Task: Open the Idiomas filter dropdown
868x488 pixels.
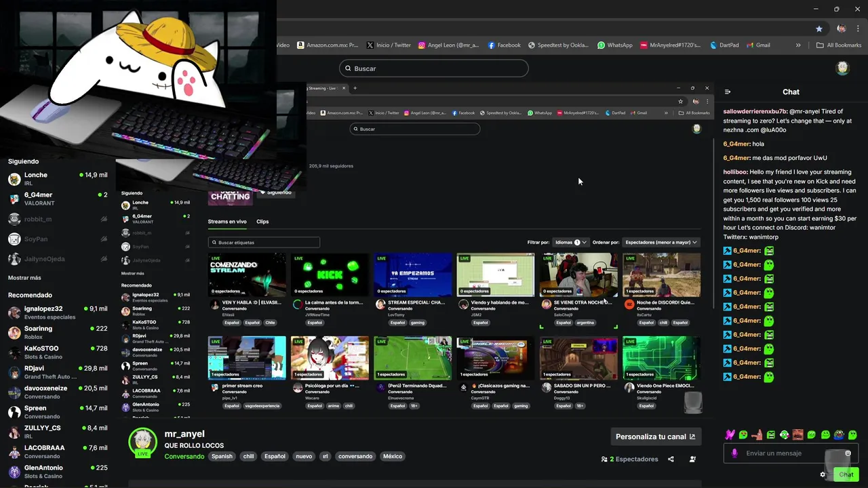Action: [x=571, y=242]
